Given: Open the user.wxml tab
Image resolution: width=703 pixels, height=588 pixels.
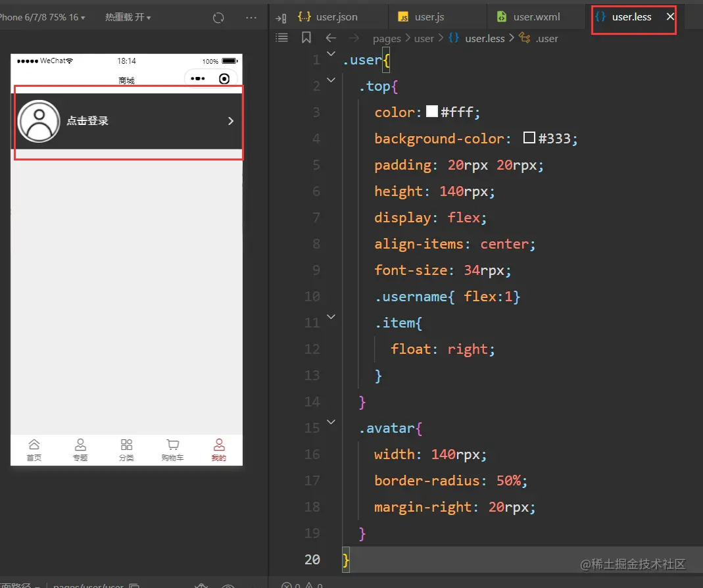Looking at the screenshot, I should (529, 17).
